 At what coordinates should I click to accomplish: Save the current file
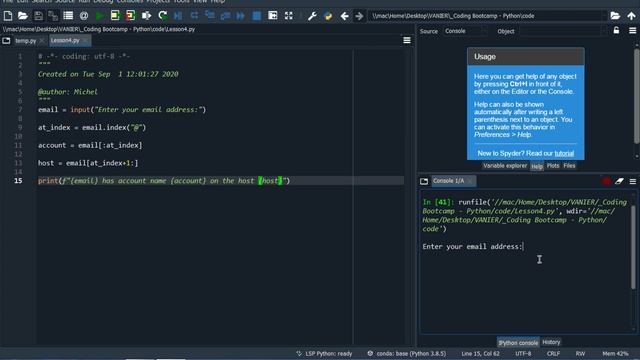38,16
